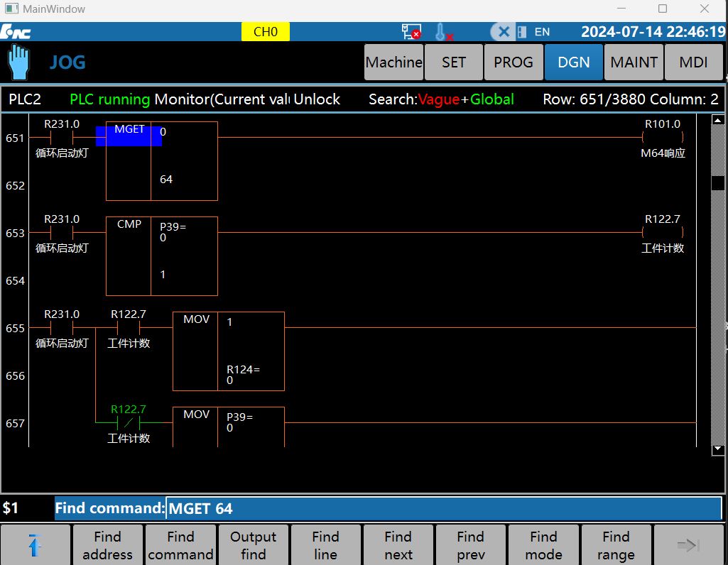The width and height of the screenshot is (728, 565).
Task: Switch to the PROG tab
Action: [x=514, y=62]
